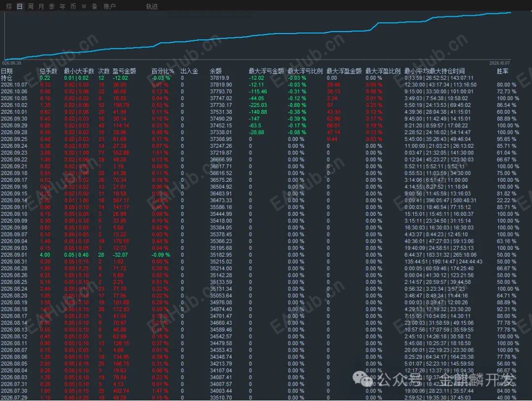
Task: Click balance value 34213.79
Action: (x=221, y=364)
